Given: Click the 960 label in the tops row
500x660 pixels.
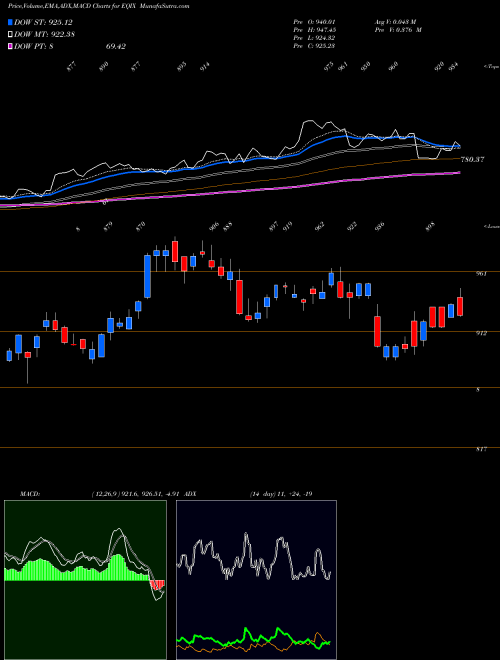Looking at the screenshot, I should click(x=393, y=66).
